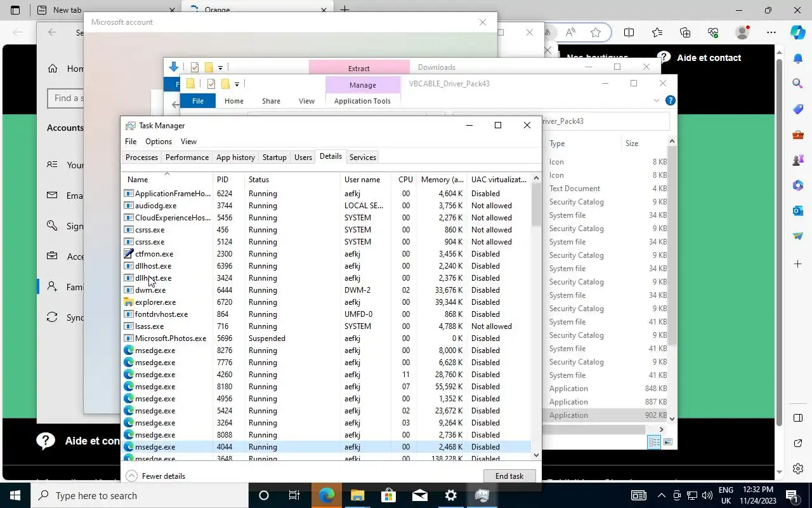
Task: Switch Explorer to large icons view
Action: pyautogui.click(x=667, y=441)
